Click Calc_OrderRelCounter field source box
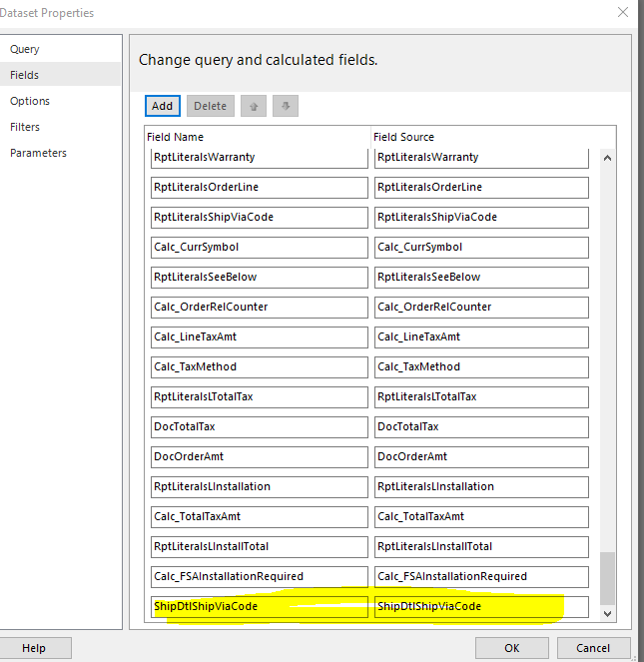Screen dimensions: 644x662 (x=481, y=308)
